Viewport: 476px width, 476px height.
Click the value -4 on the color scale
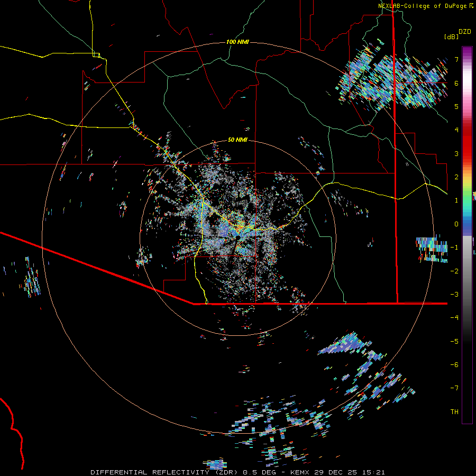tap(454, 318)
